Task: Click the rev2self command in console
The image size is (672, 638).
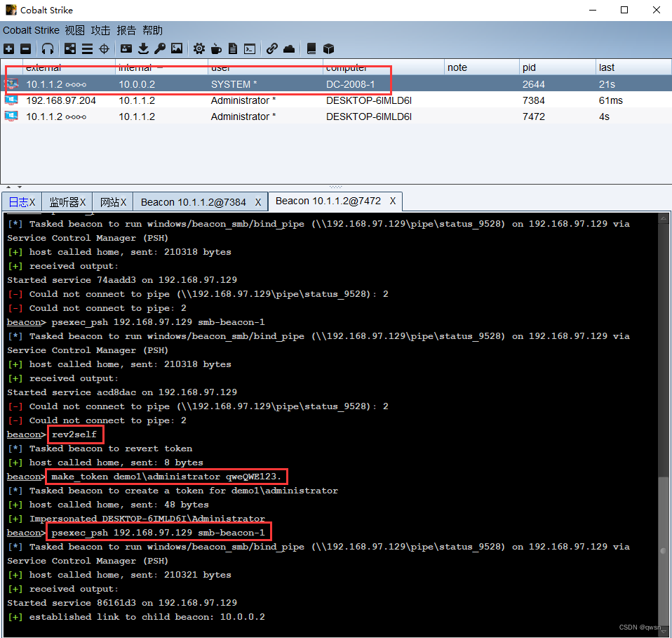Action: click(x=74, y=434)
